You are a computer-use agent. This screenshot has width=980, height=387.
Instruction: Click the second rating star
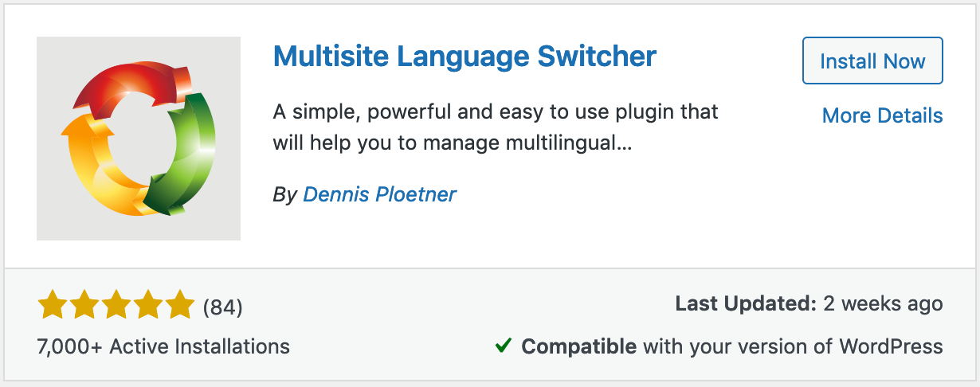84,305
